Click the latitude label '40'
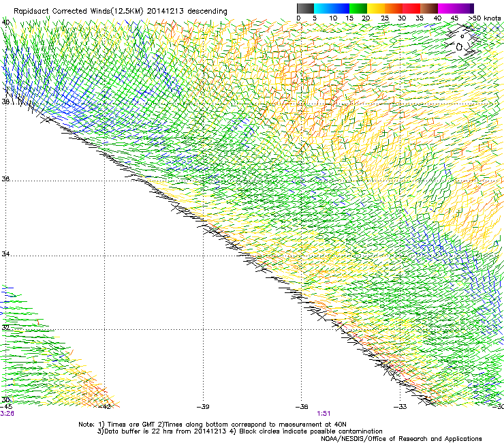Image resolution: width=504 pixels, height=443 pixels. click(x=5, y=22)
